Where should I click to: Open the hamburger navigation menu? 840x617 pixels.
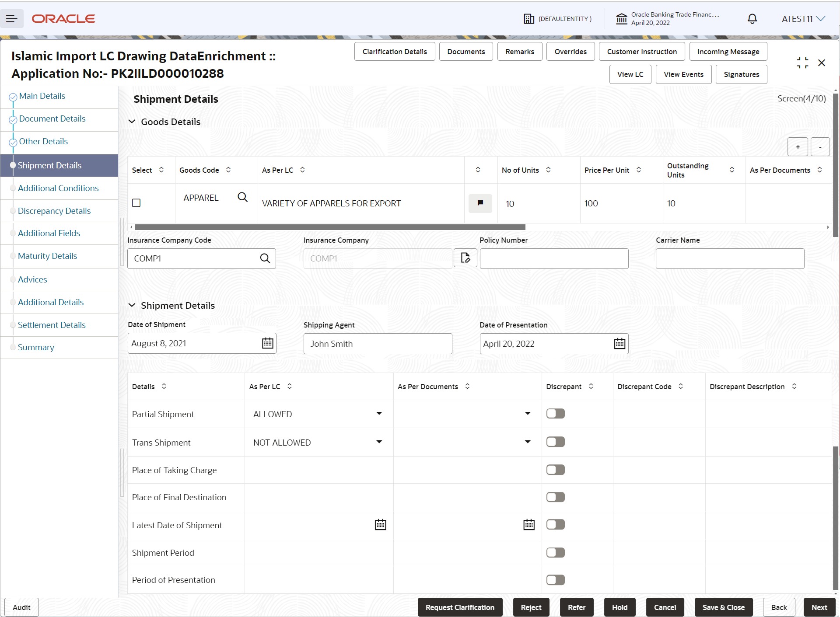pyautogui.click(x=12, y=18)
